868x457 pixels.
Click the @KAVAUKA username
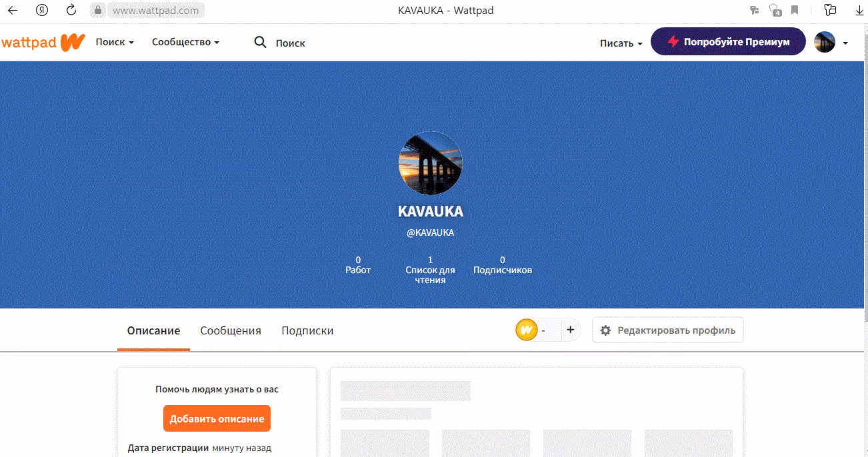430,232
